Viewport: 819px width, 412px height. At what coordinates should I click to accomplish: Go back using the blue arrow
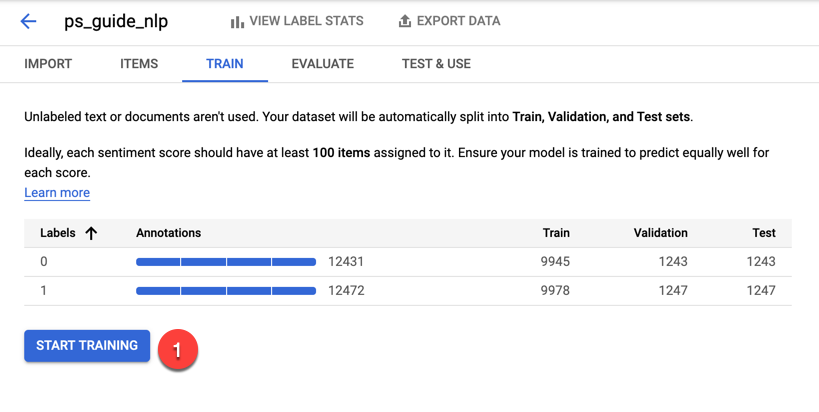pos(28,21)
